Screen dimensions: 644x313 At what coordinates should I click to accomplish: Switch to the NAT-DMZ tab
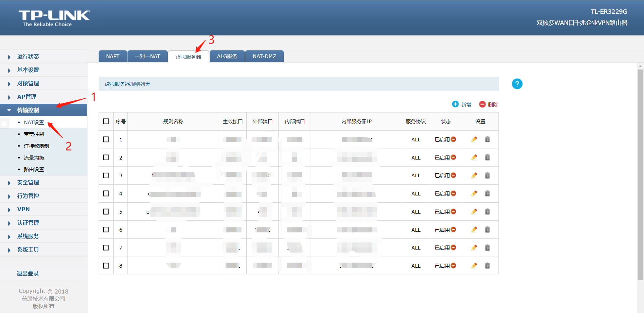(264, 56)
